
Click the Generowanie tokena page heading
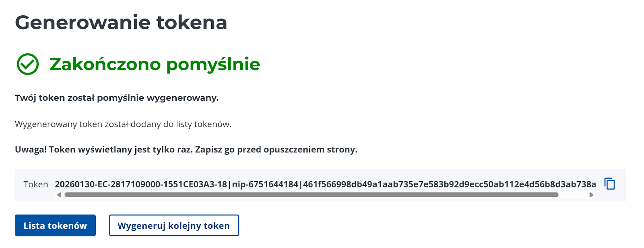121,23
